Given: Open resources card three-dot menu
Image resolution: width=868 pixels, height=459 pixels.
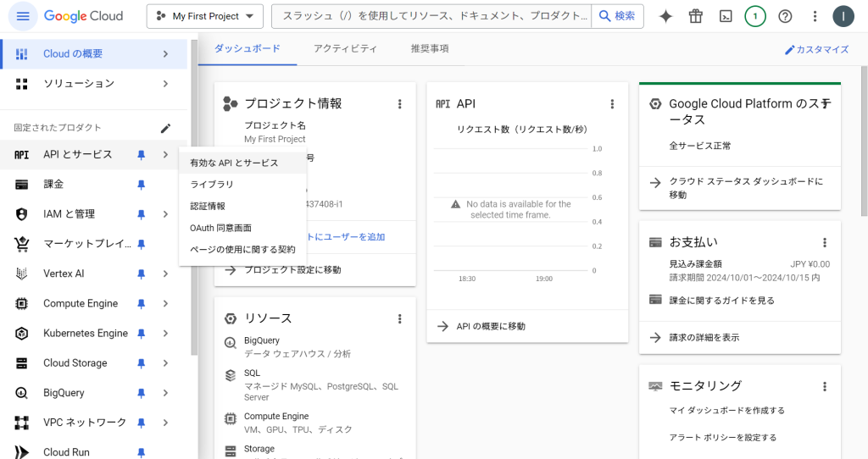Looking at the screenshot, I should [400, 318].
